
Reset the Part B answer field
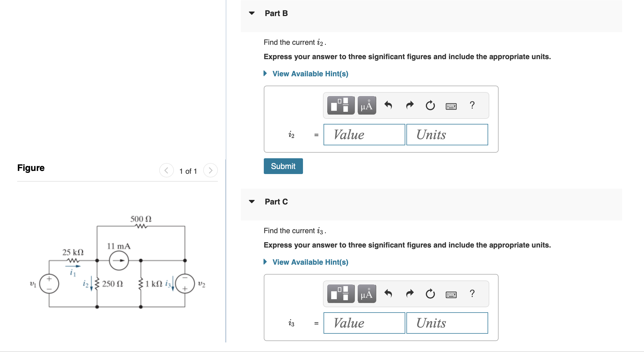point(430,105)
